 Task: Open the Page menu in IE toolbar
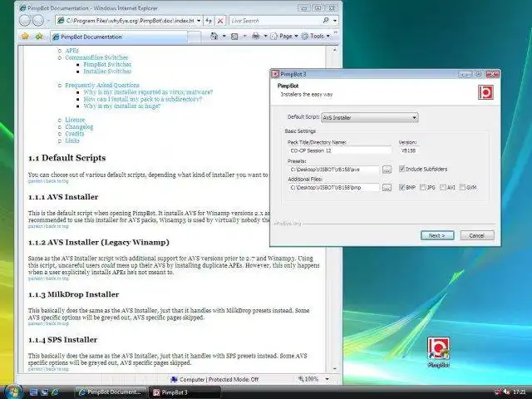pos(284,36)
